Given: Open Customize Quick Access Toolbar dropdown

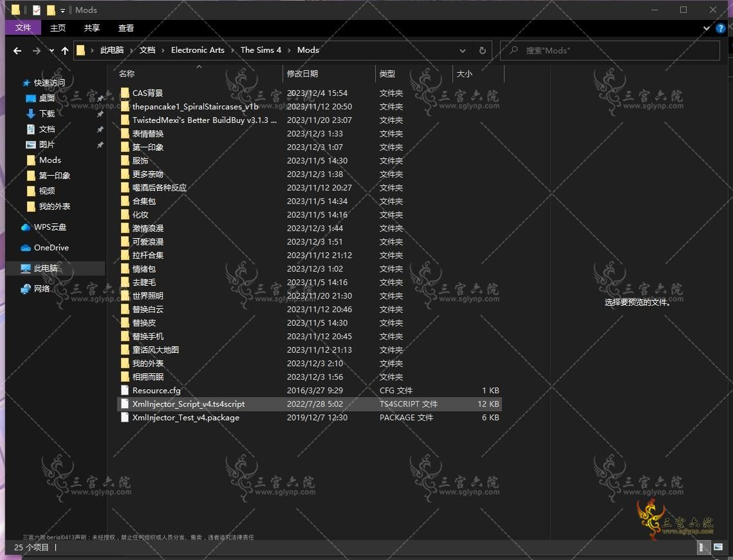Looking at the screenshot, I should (62, 10).
